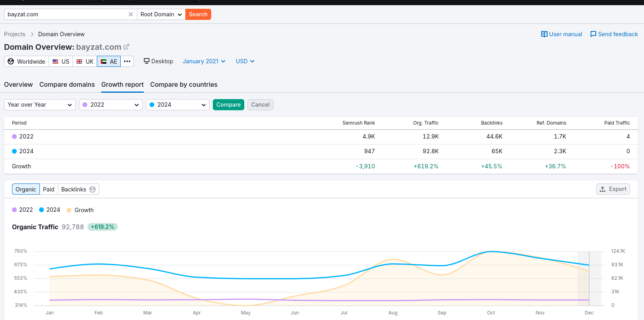Open the more countries ellipsis menu

pos(127,61)
